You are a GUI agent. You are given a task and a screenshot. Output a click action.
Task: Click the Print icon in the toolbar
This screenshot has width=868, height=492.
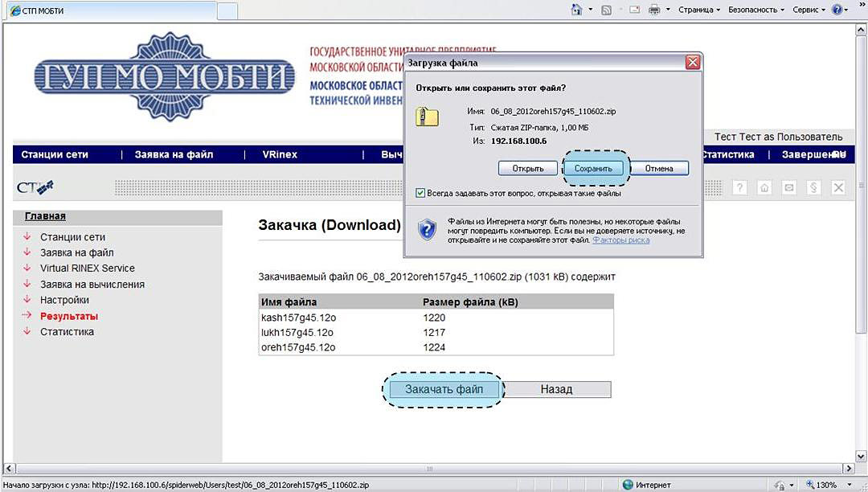tap(654, 10)
